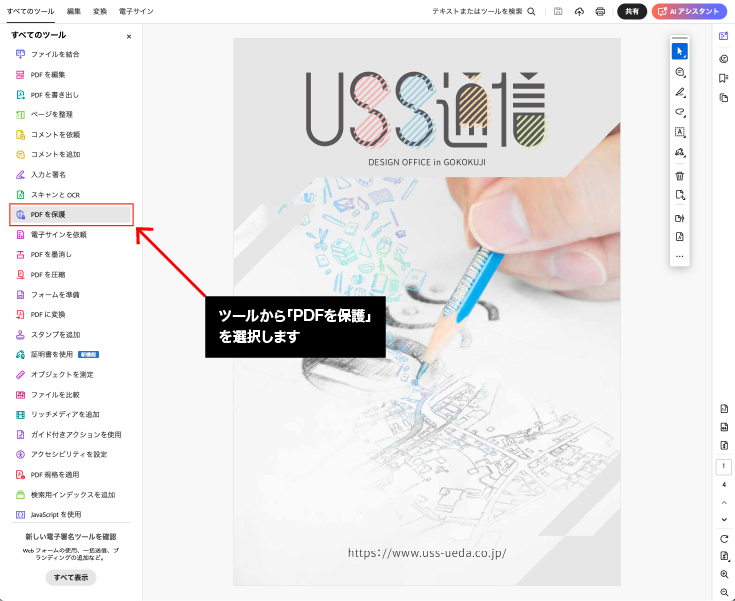Click the uss-ueda.co.jp URL on the page
735x601 pixels.
tap(427, 553)
